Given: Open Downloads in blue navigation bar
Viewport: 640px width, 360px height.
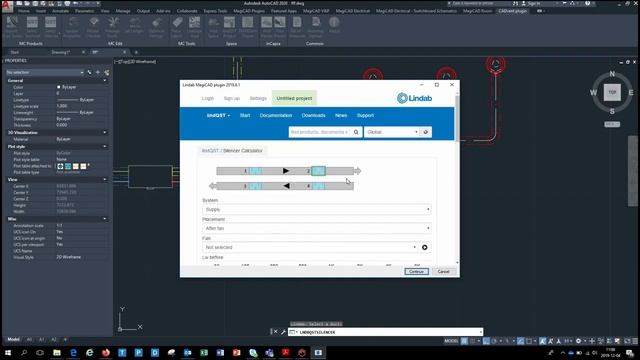Looking at the screenshot, I should coord(313,116).
